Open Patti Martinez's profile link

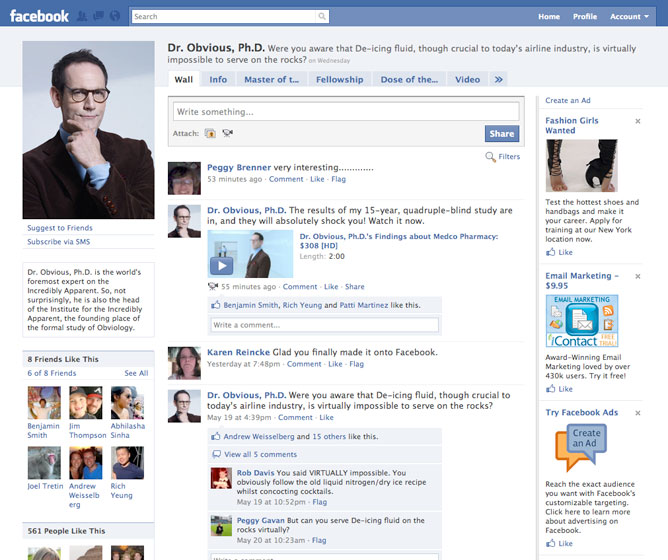[x=364, y=305]
